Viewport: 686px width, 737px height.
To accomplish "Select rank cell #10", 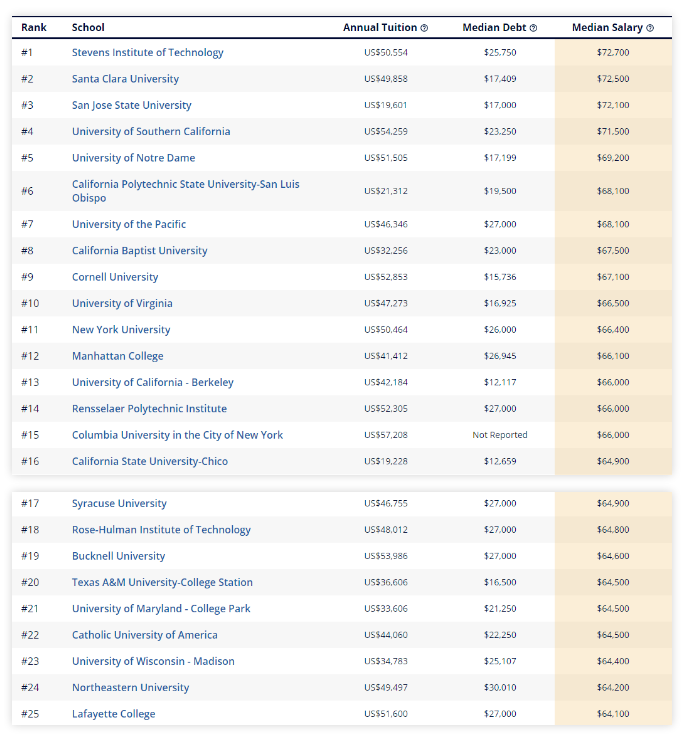I will pos(31,304).
